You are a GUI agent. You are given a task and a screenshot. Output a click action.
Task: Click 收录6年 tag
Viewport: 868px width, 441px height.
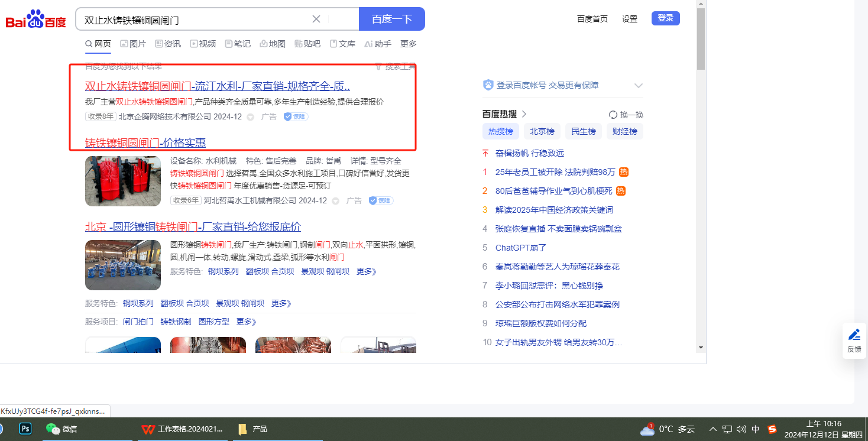pyautogui.click(x=186, y=200)
